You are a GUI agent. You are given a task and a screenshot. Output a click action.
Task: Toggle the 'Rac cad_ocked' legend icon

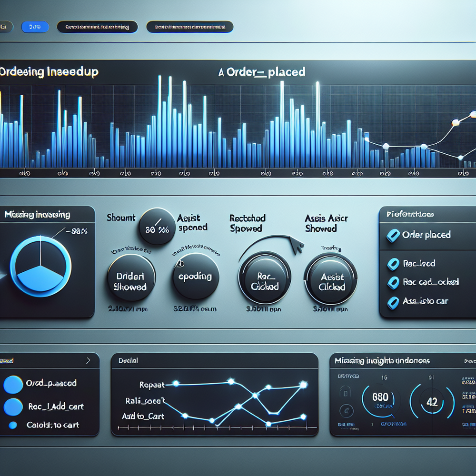click(x=393, y=283)
